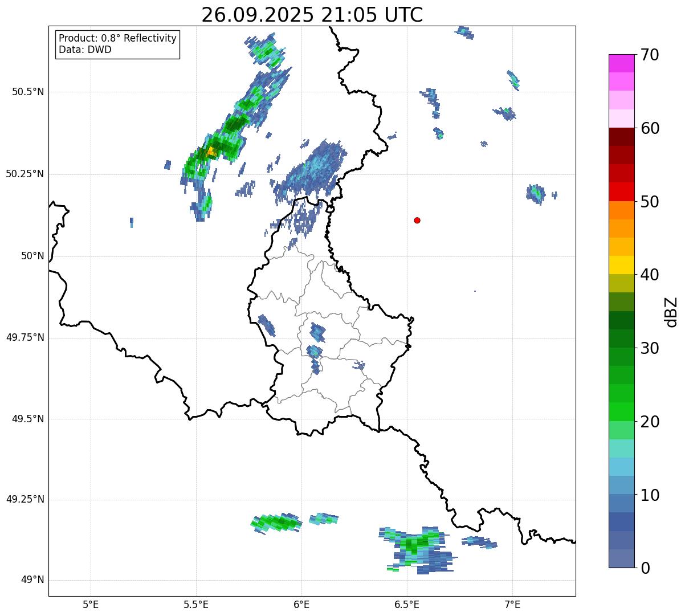
Task: Click the colorbar value 30
Action: (650, 348)
